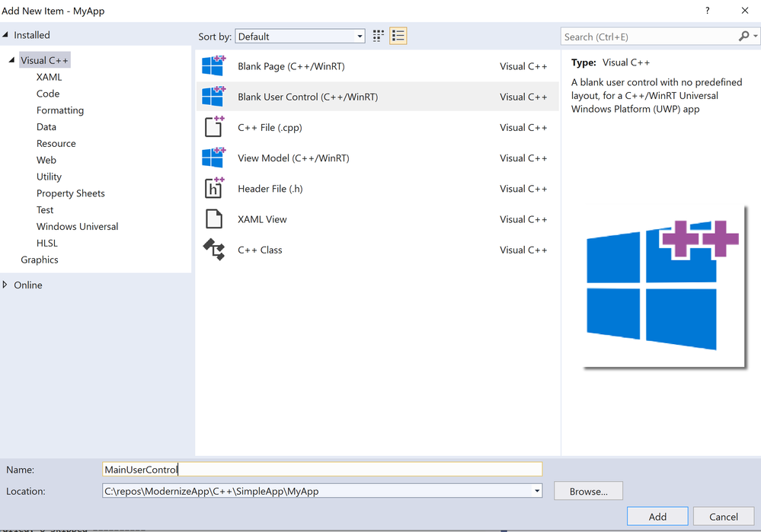Choose Blank User Control (C++/WinRT) template name

coord(308,97)
